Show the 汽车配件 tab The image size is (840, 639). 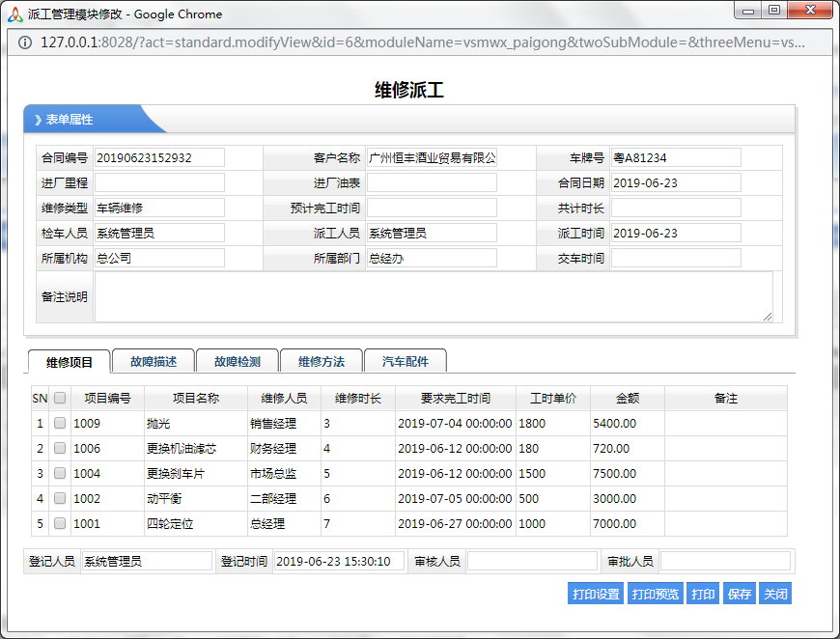tap(405, 361)
